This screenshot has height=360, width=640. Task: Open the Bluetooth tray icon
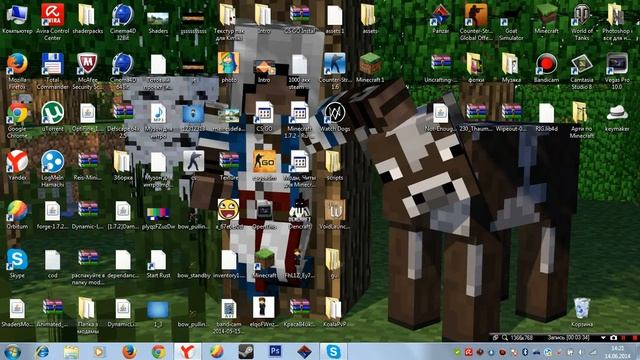click(x=525, y=352)
